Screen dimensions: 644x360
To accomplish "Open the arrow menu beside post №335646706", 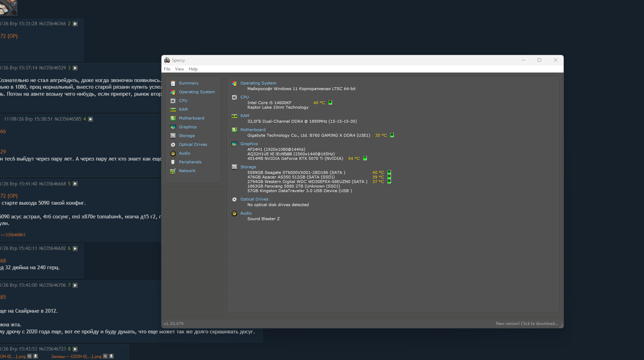I will (x=75, y=285).
